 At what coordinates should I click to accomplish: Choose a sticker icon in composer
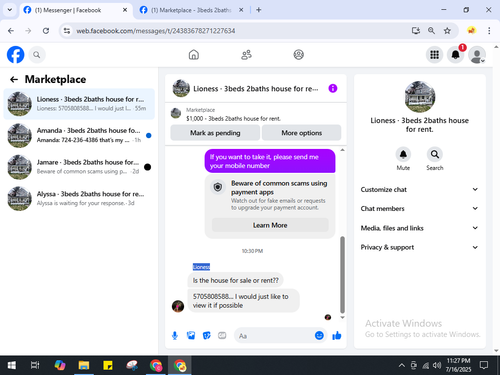click(x=207, y=336)
